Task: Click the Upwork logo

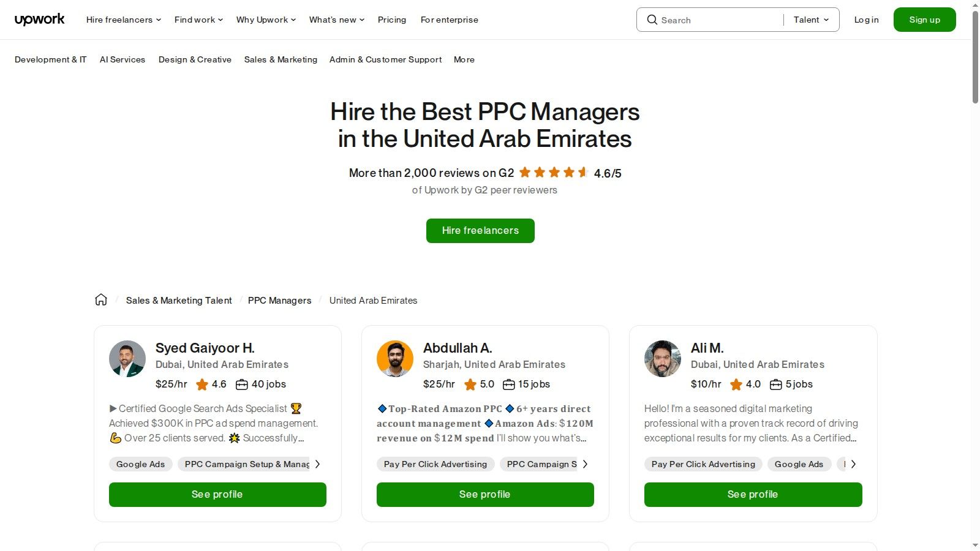Action: [x=39, y=19]
